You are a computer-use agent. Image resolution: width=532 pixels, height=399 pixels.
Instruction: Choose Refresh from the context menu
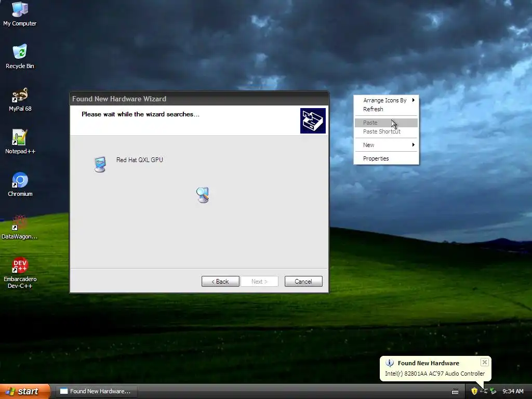[386, 109]
